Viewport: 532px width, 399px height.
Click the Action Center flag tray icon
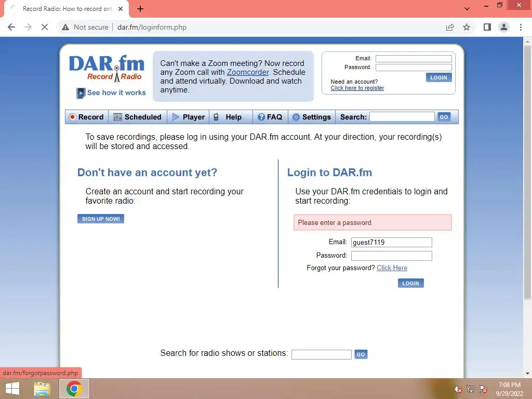[x=483, y=389]
